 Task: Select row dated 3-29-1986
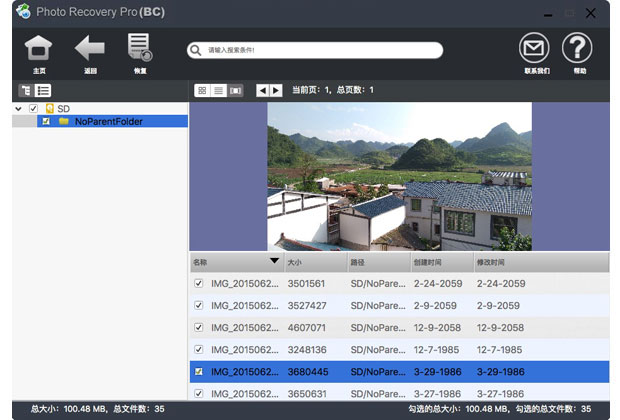[399, 372]
